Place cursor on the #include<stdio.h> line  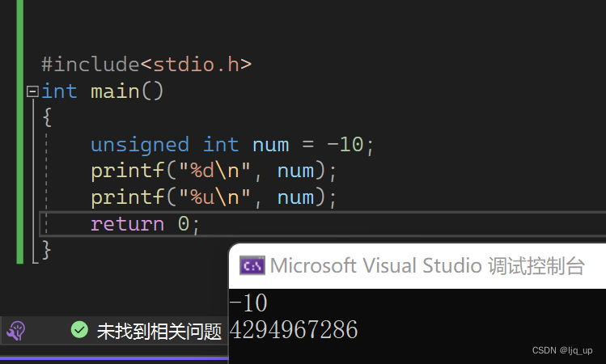[x=146, y=64]
